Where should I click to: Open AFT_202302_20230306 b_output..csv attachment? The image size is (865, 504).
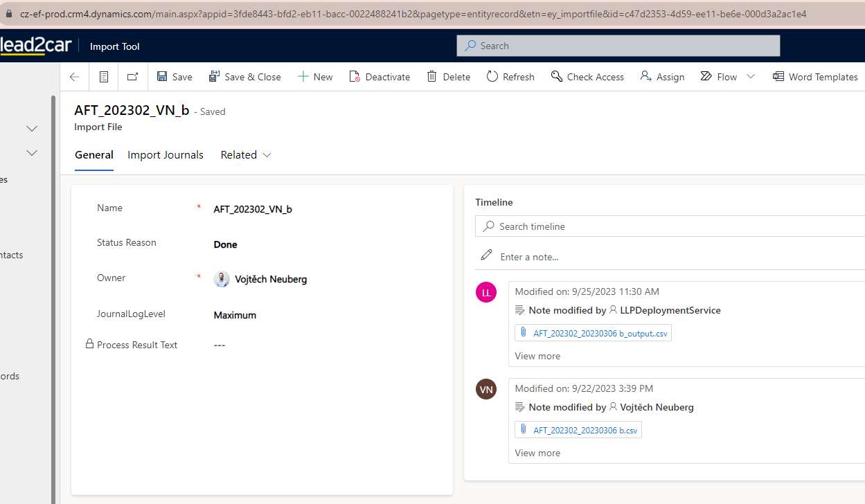click(600, 333)
